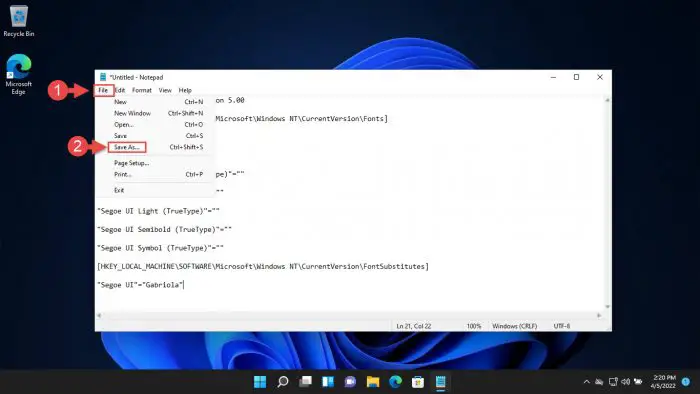
Task: Open the notification badge icon
Action: tap(686, 382)
